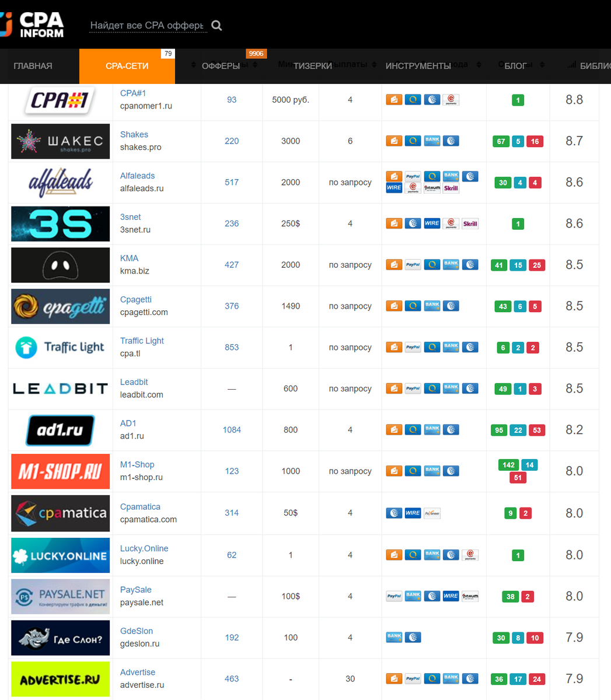Click red 53 reviews badge for AD1
This screenshot has width=611, height=700.
(537, 430)
